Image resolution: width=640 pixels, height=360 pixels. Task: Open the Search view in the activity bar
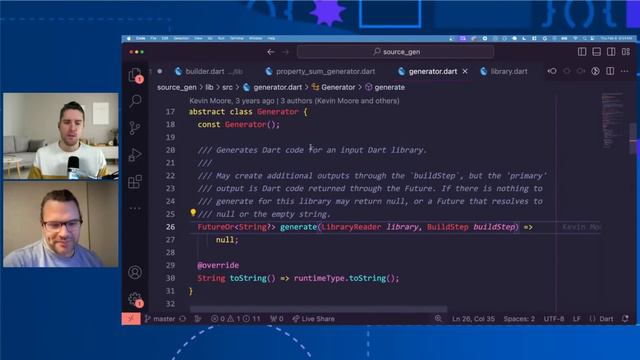(x=135, y=101)
